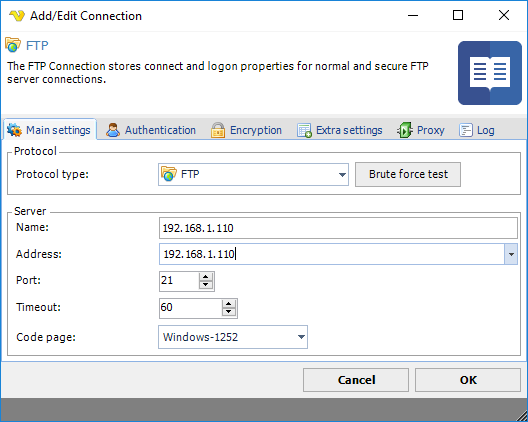The image size is (528, 422).
Task: Maximize the Add/Edit Connection window
Action: click(458, 15)
